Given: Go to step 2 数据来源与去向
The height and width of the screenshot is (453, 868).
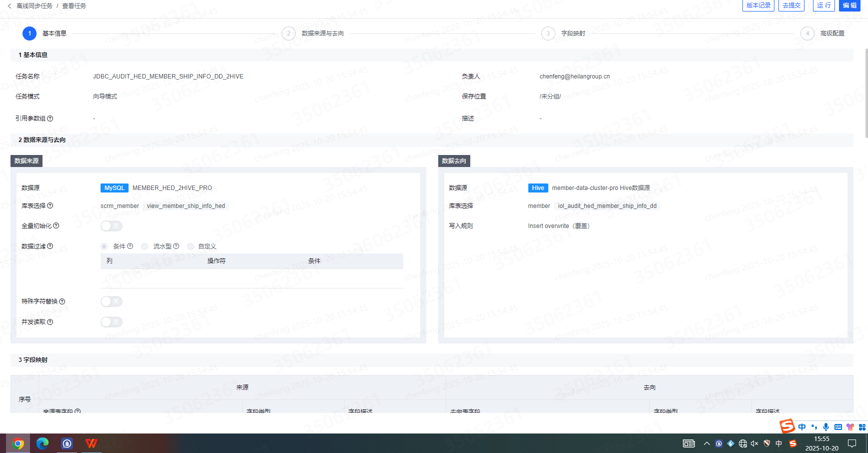Looking at the screenshot, I should coord(289,33).
